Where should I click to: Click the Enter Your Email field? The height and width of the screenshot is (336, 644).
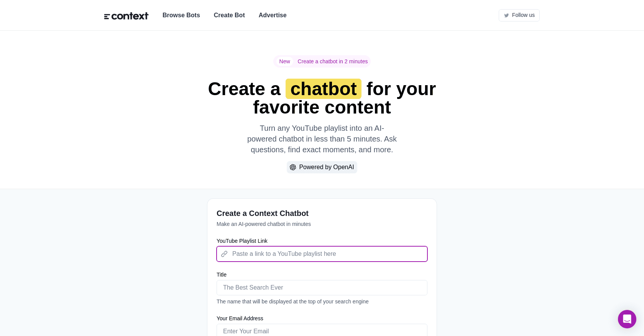pyautogui.click(x=322, y=331)
